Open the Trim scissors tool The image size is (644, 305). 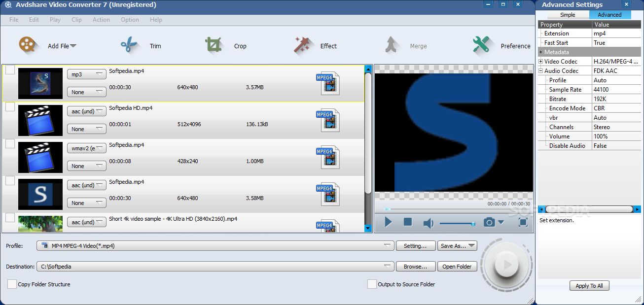[x=130, y=45]
